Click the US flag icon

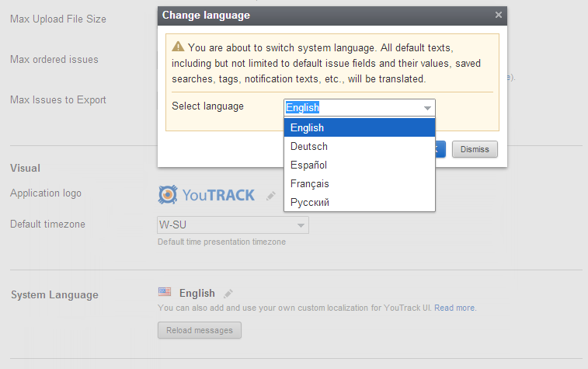click(x=165, y=292)
